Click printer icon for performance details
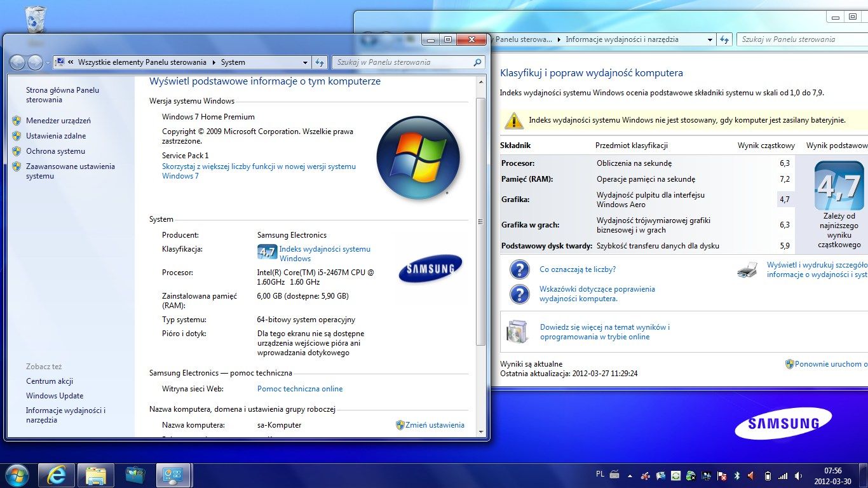Viewport: 868px width, 488px height. 747,269
